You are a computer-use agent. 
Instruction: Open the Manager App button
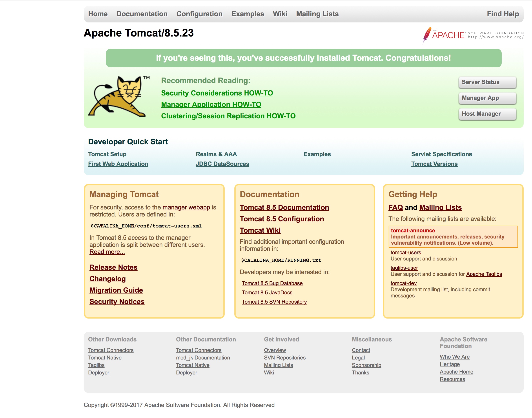(x=487, y=98)
